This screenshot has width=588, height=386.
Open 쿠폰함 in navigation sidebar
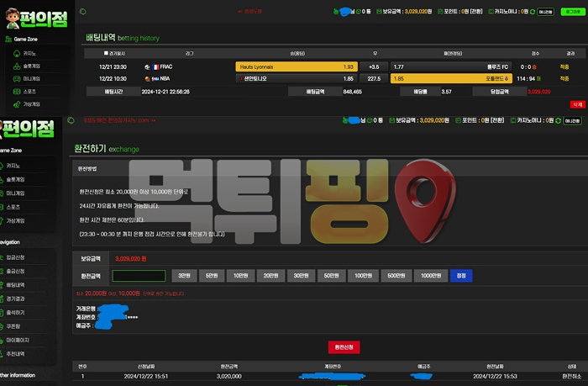pos(13,326)
